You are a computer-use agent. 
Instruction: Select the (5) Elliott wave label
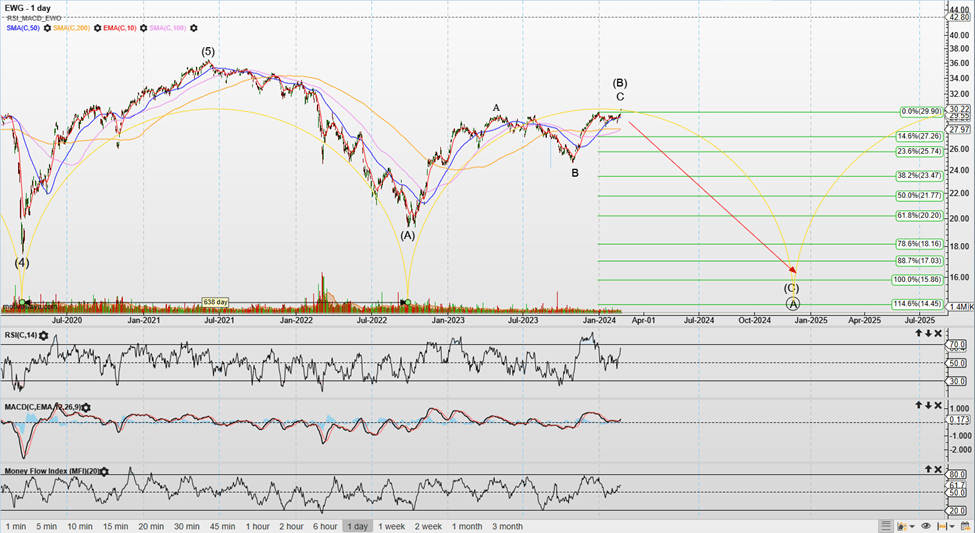pyautogui.click(x=208, y=52)
